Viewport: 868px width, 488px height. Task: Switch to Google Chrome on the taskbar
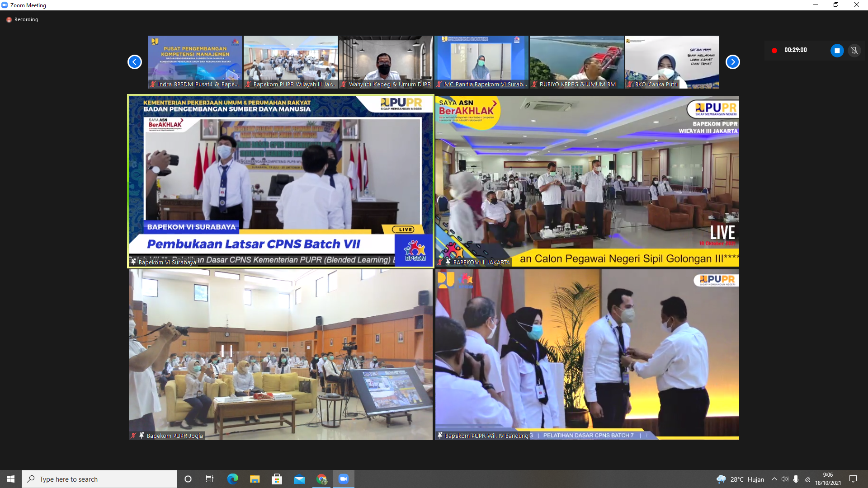coord(321,479)
